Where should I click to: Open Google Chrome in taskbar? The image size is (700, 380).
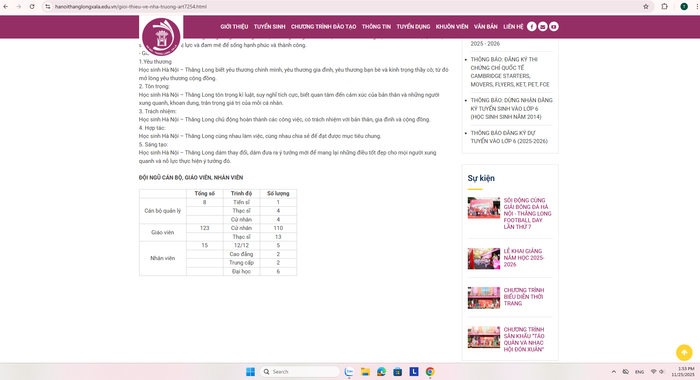pos(430,372)
